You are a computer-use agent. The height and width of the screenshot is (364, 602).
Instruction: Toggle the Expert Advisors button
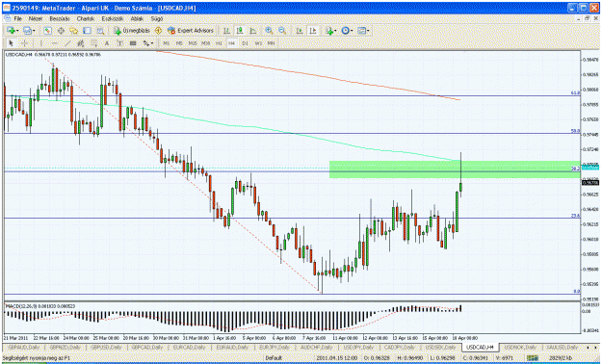[x=191, y=31]
